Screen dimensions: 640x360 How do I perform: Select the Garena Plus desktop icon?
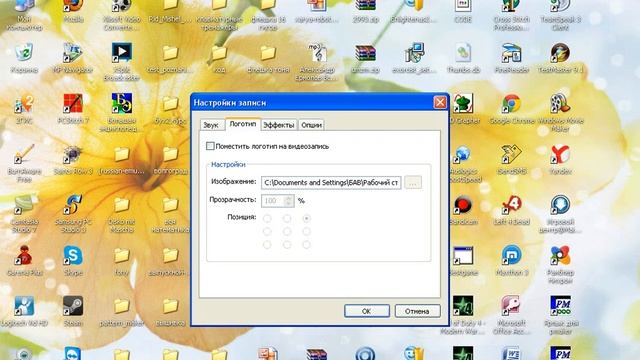(x=24, y=261)
